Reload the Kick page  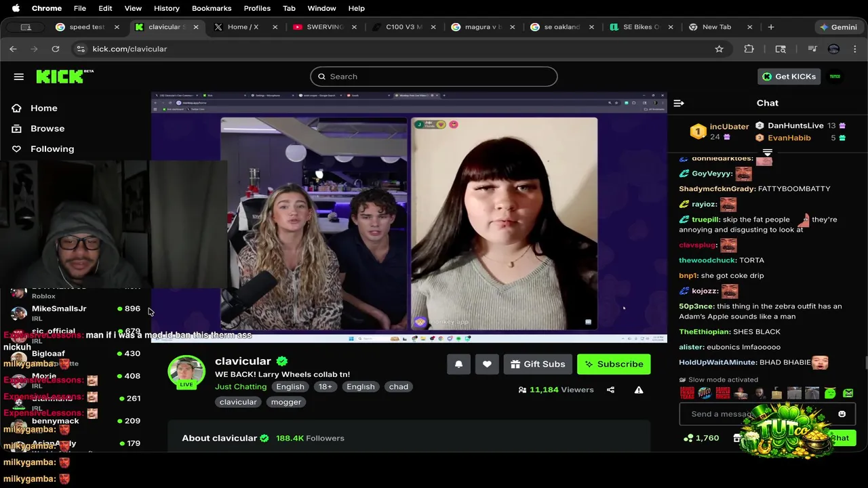coord(56,49)
